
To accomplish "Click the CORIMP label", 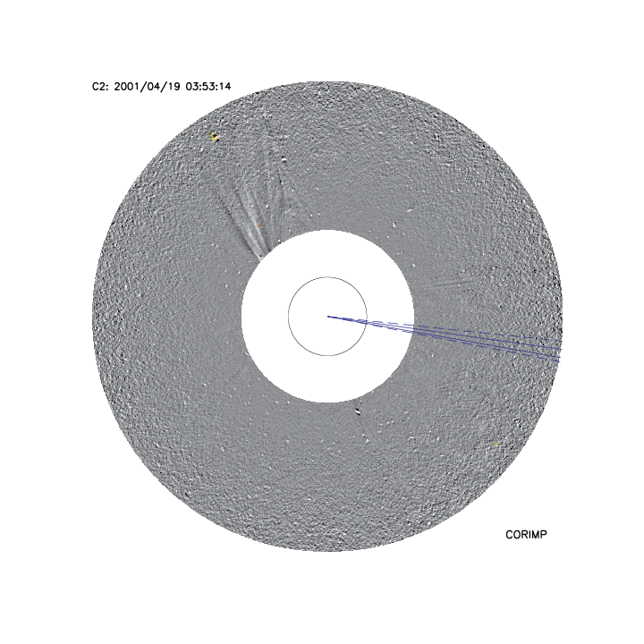I will pyautogui.click(x=526, y=535).
